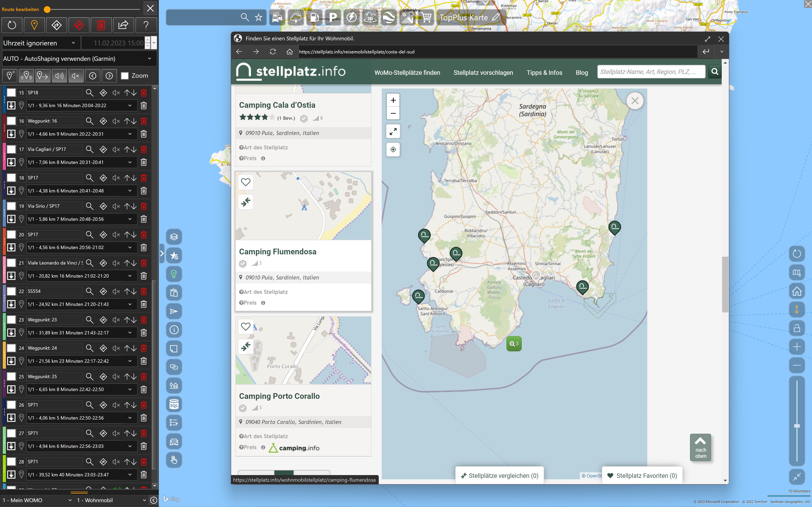Click Stellplätze vergleichen (0) button
The height and width of the screenshot is (507, 812).
pos(499,476)
